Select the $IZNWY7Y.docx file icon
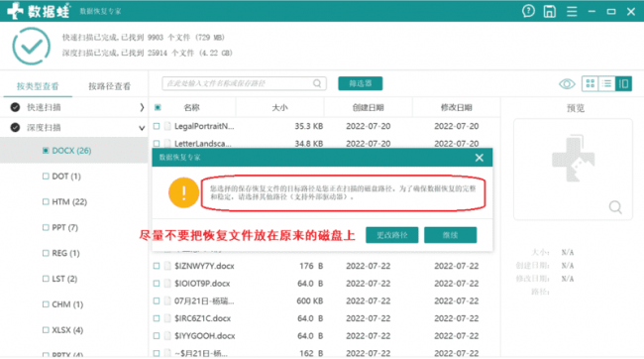Image resolution: width=644 pixels, height=359 pixels. click(x=167, y=266)
